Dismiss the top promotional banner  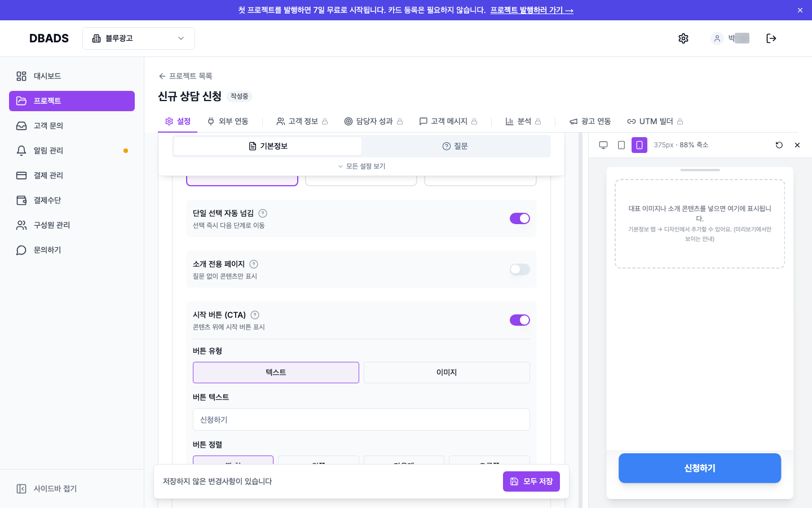(800, 10)
